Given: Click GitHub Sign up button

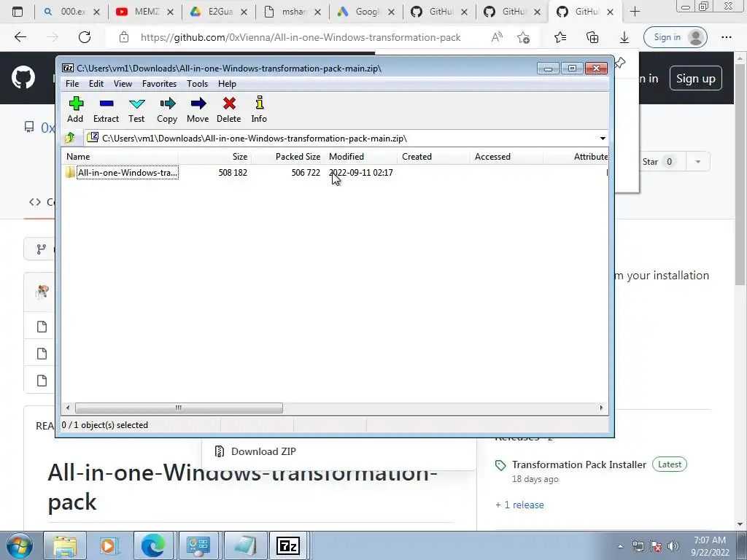Looking at the screenshot, I should pos(695,79).
